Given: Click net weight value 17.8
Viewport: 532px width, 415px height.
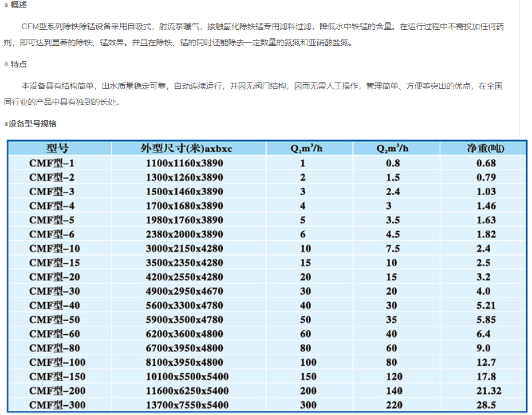Looking at the screenshot, I should (x=486, y=377).
